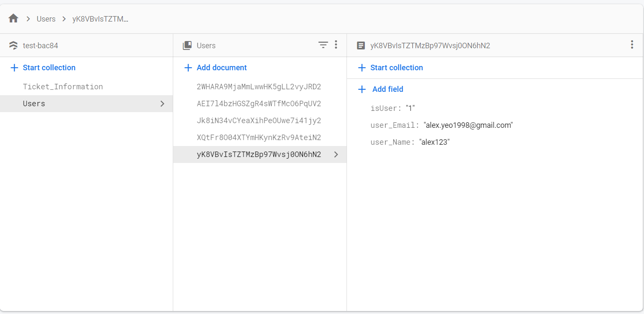
Task: Open document 2WHARA9MjaMmLwwHK5gLL2vyJRD2
Action: tap(260, 87)
